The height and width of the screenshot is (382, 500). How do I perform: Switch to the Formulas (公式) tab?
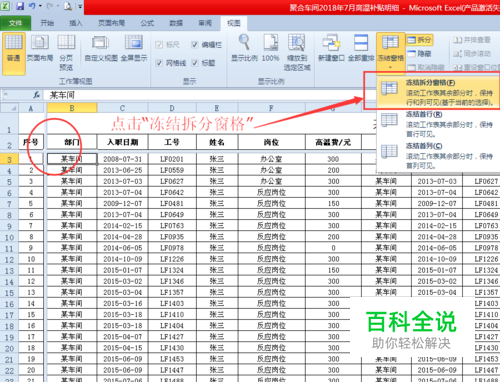(147, 23)
